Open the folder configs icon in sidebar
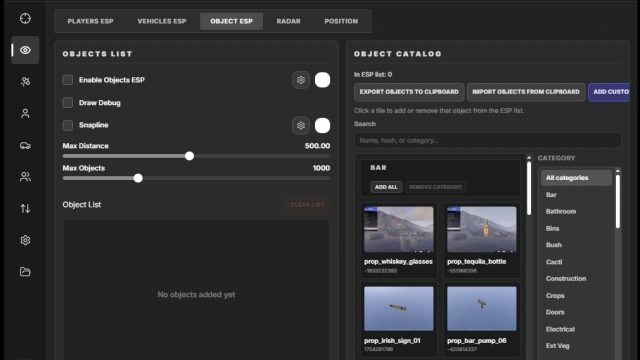Screen dimensions: 640x360 (x=25, y=271)
